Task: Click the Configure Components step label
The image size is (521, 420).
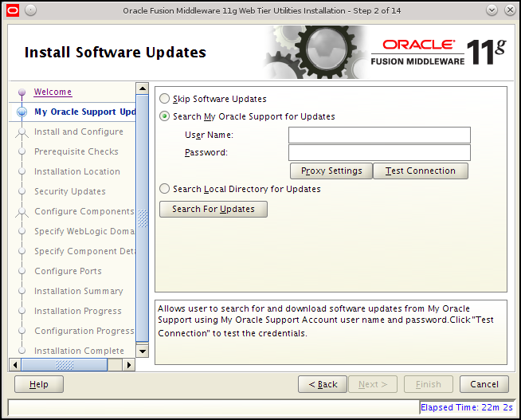Action: coord(84,211)
